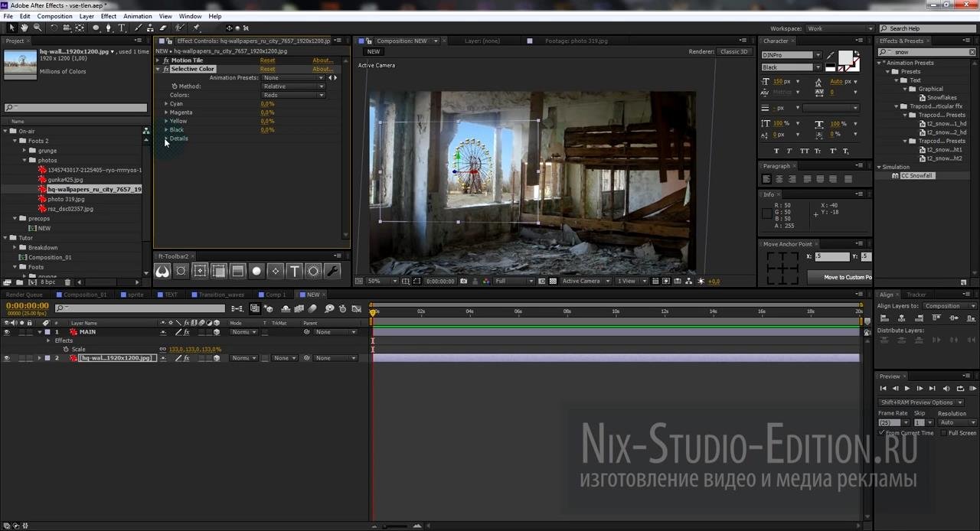The height and width of the screenshot is (531, 980).
Task: Expand the Details section of Selective Color
Action: tap(166, 138)
